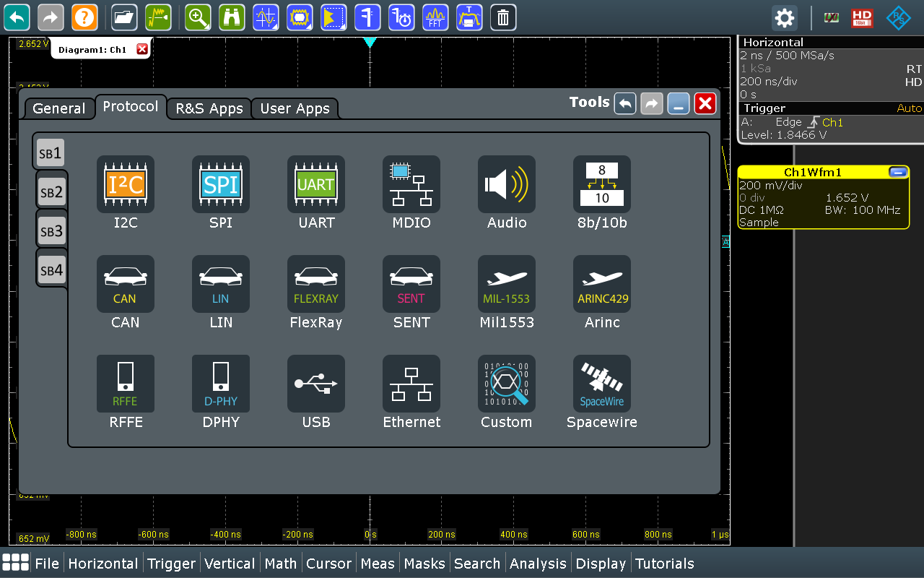The height and width of the screenshot is (578, 924).
Task: Select the FlexRay protocol icon
Action: pyautogui.click(x=316, y=285)
